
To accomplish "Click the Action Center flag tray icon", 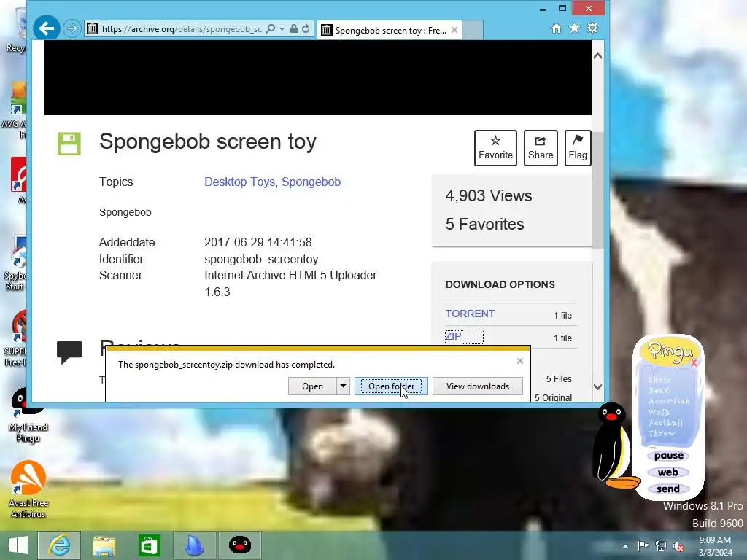I will tap(643, 545).
